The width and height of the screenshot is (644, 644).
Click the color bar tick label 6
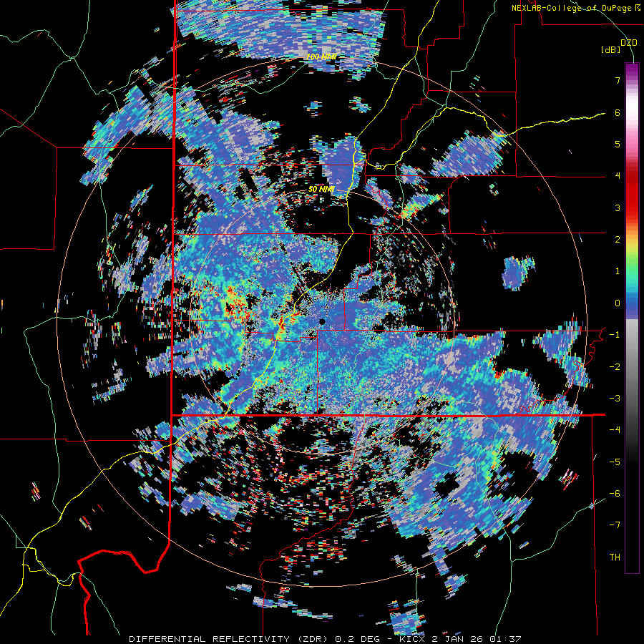(618, 112)
